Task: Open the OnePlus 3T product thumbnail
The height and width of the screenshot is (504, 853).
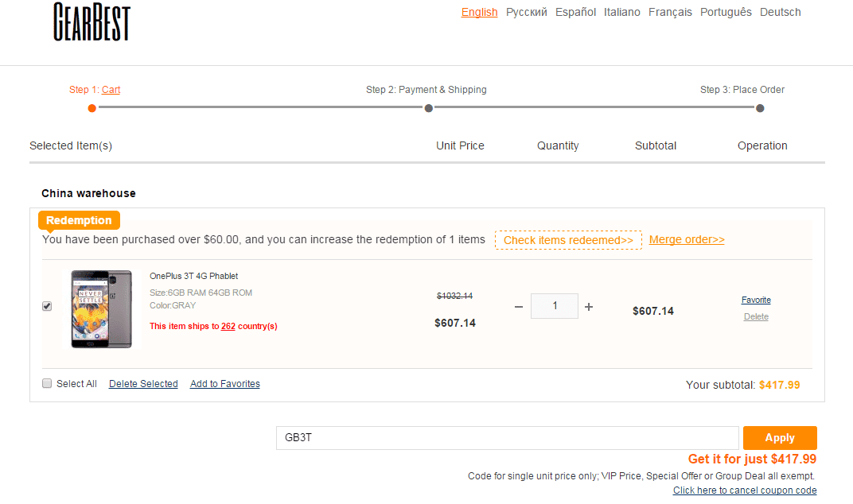Action: coord(102,309)
